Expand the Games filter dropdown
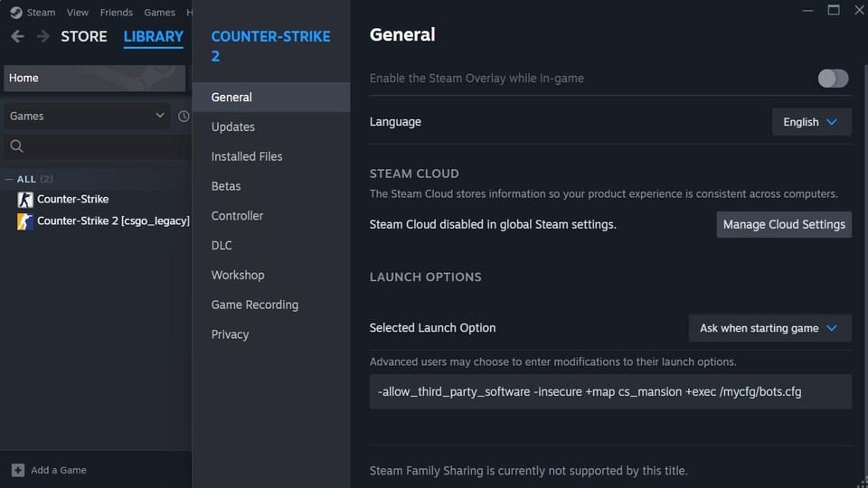This screenshot has width=868, height=488. pos(87,117)
